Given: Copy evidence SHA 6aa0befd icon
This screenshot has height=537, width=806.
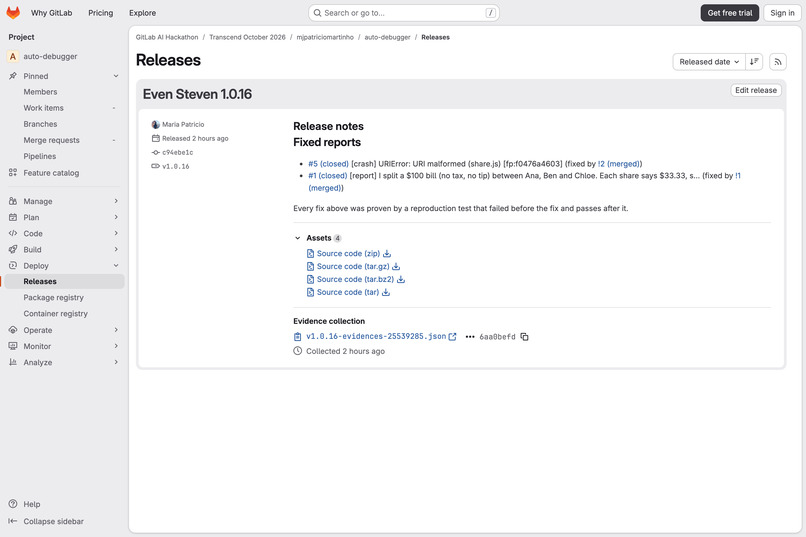Looking at the screenshot, I should tap(524, 337).
